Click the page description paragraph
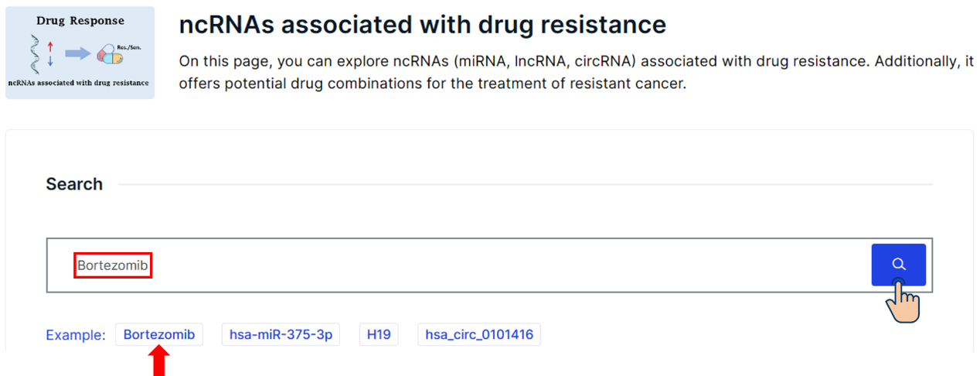 pos(576,73)
